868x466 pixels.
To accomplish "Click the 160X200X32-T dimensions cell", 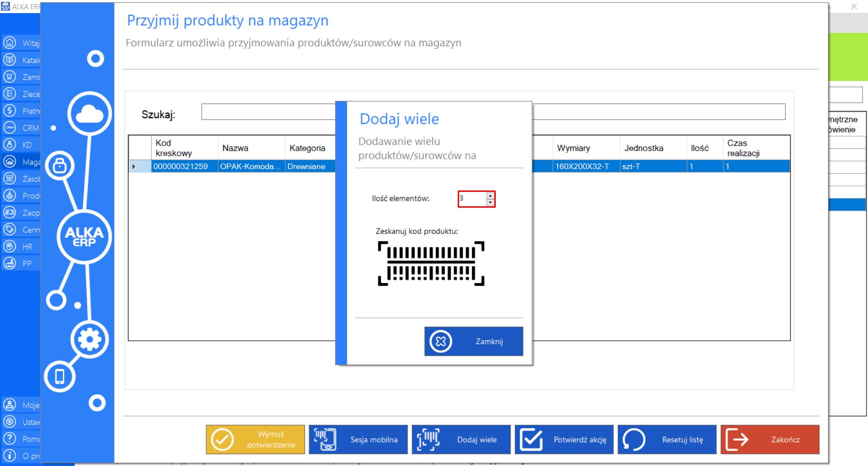I will [x=586, y=166].
